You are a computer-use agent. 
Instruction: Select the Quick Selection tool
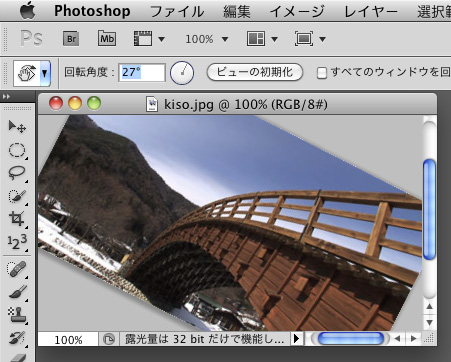[17, 196]
